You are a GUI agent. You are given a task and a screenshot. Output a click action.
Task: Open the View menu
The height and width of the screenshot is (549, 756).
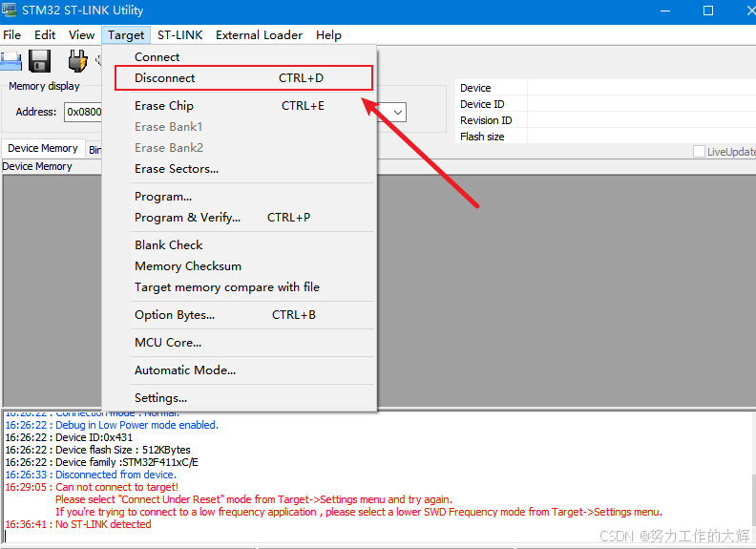[x=81, y=35]
